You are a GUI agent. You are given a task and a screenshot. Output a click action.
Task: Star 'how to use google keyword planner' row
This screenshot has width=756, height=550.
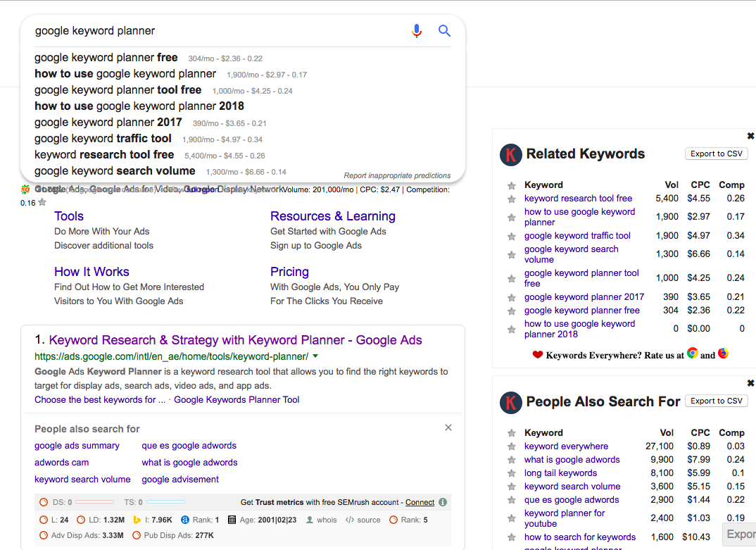(512, 218)
